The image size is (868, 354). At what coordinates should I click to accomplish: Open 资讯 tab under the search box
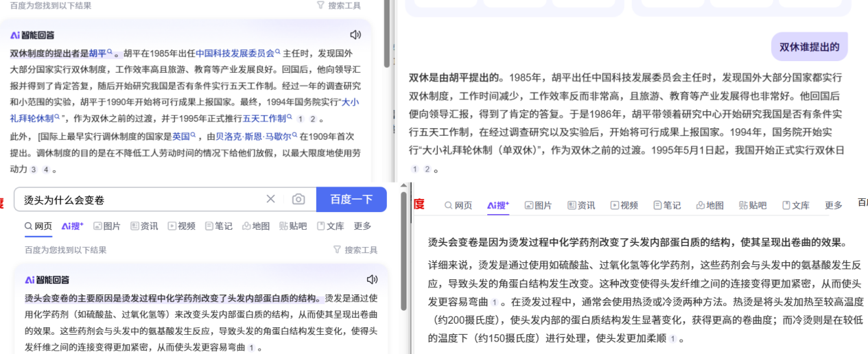click(144, 226)
